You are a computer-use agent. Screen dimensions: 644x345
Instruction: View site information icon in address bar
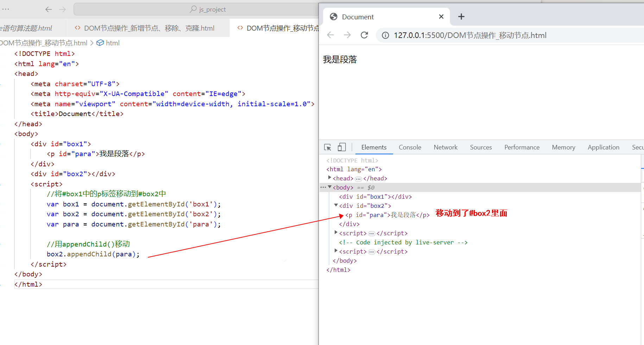pos(386,36)
